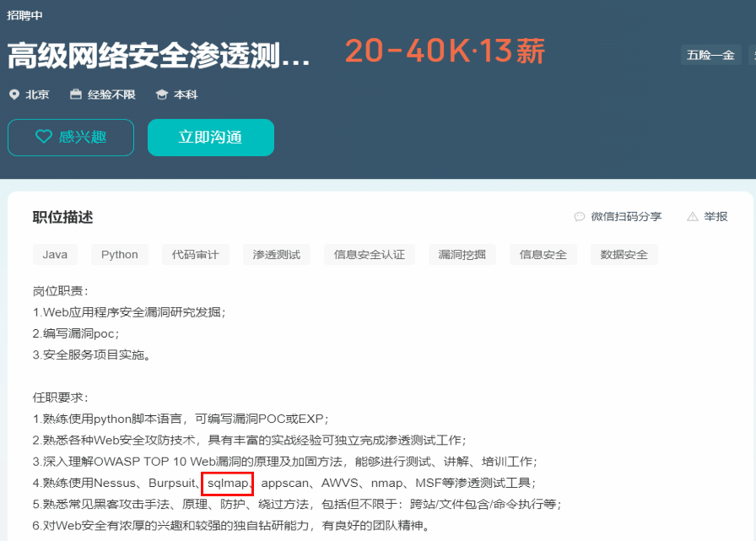
Task: Click the 代码审计 tag
Action: [x=196, y=255]
